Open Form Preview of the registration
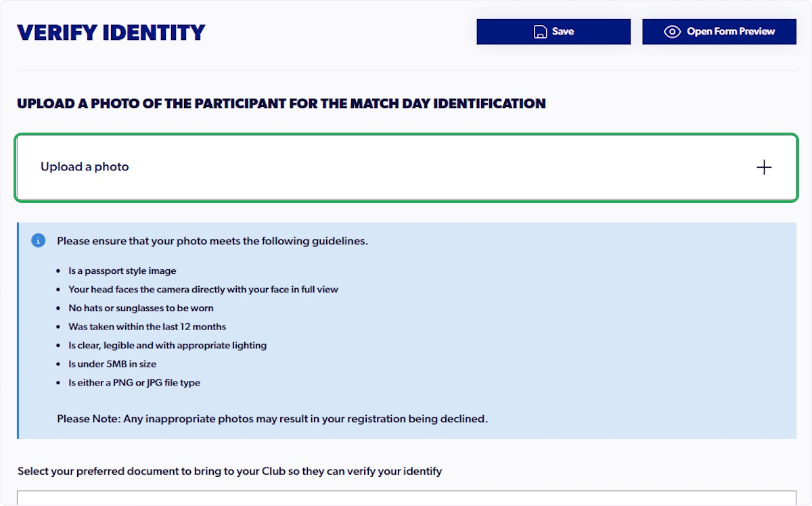The height and width of the screenshot is (506, 812). tap(719, 31)
